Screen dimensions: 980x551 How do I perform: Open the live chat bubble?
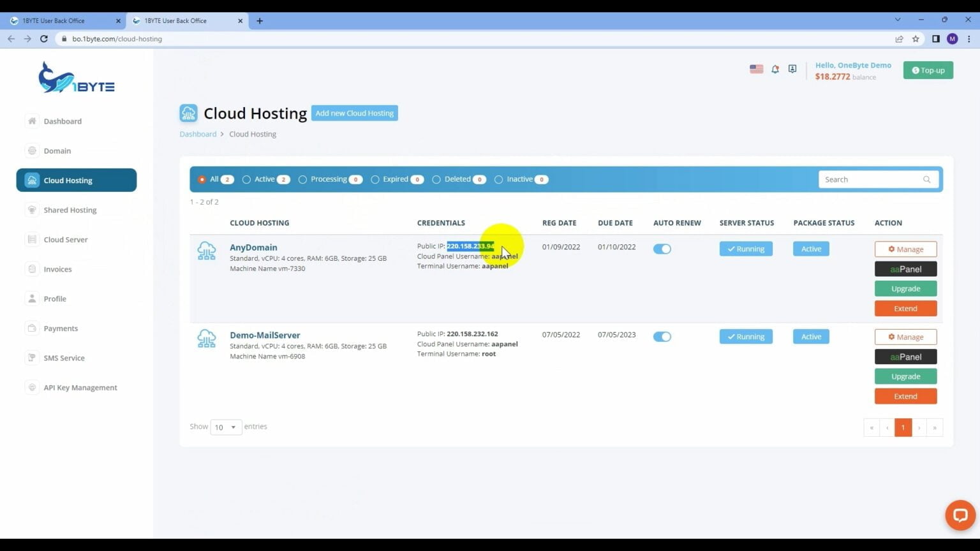(x=960, y=515)
